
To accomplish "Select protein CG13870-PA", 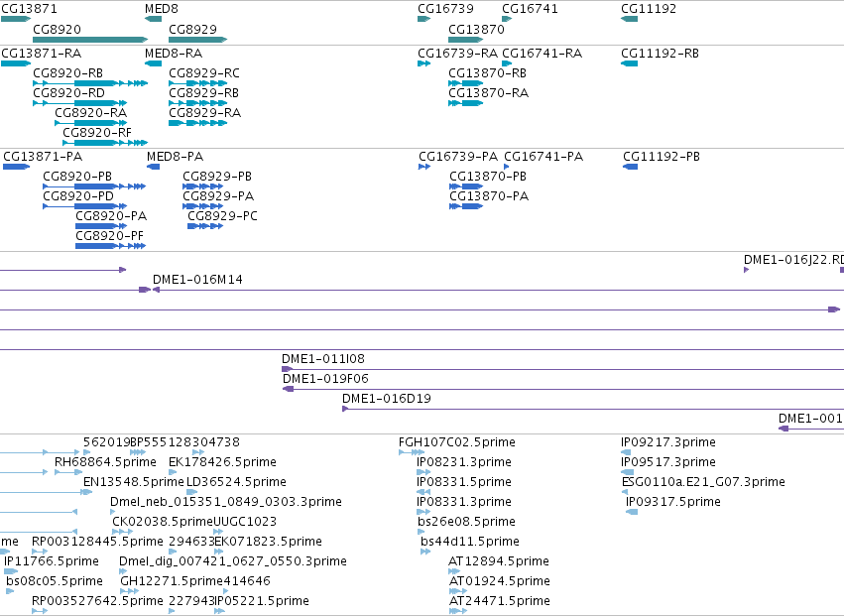I will [x=489, y=196].
